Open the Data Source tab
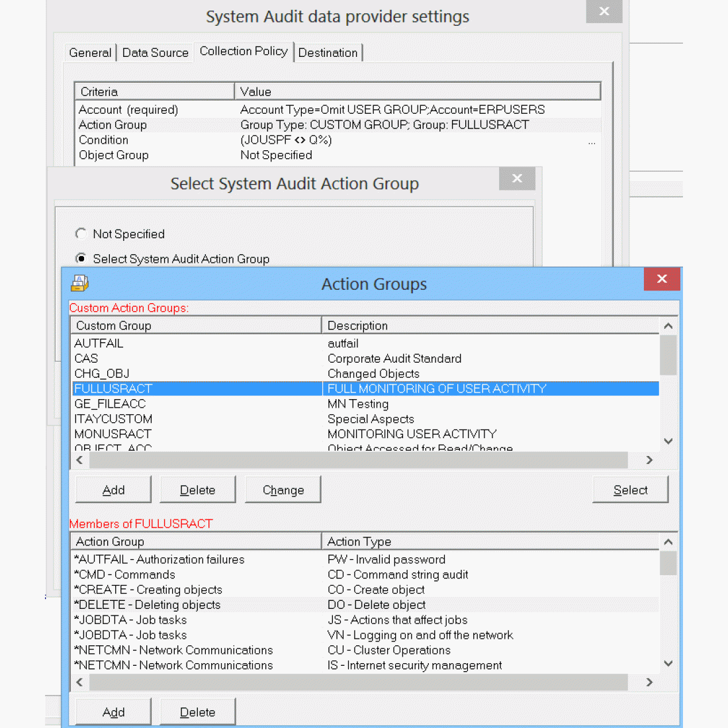Viewport: 728px width, 728px height. pyautogui.click(x=155, y=53)
